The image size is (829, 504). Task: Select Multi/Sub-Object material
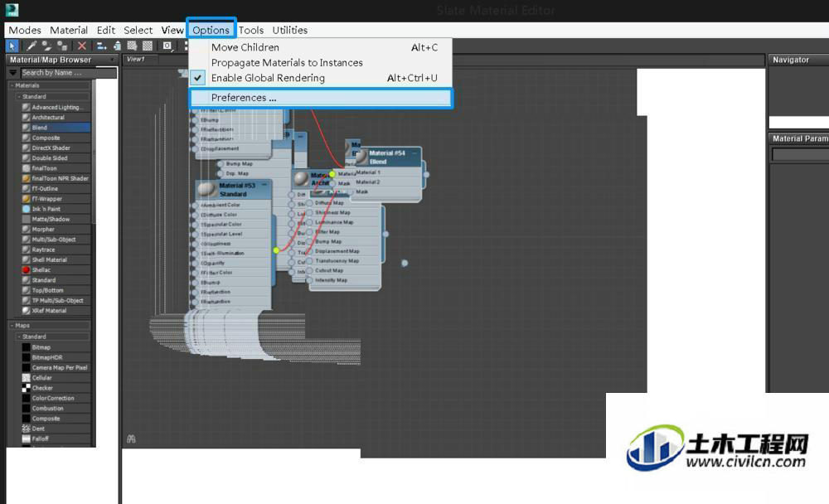[x=56, y=240]
